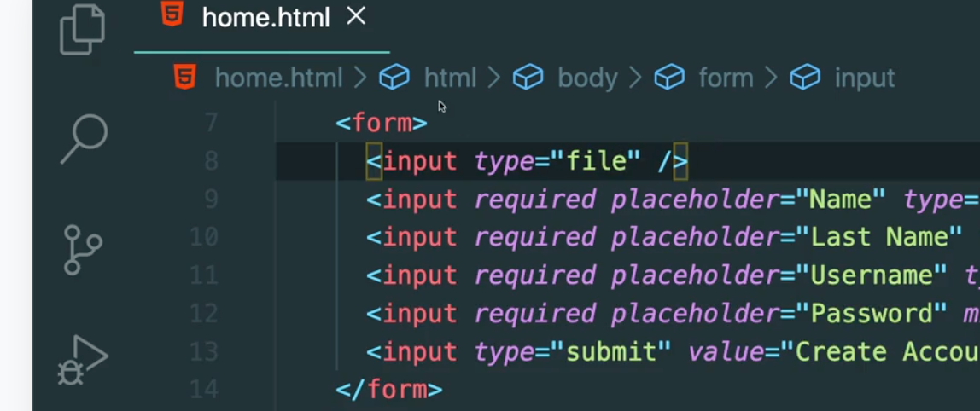This screenshot has height=411, width=980.
Task: Expand chevron after home.html in breadcrumb
Action: (x=360, y=78)
